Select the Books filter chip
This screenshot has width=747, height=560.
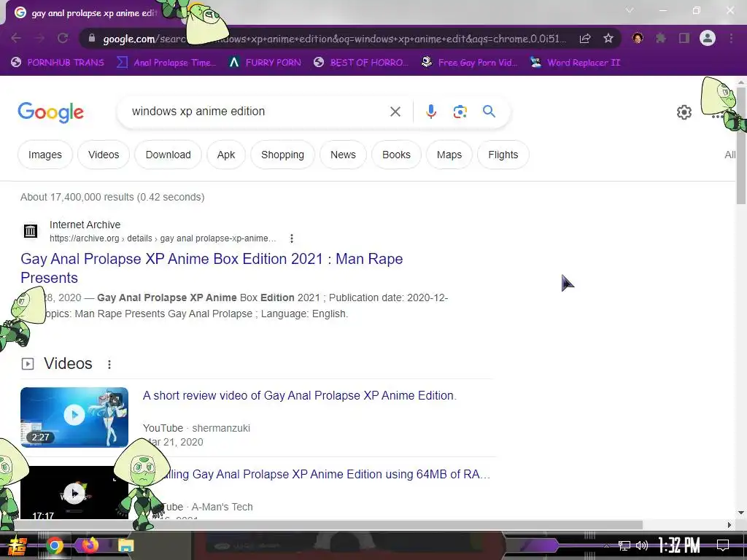396,155
